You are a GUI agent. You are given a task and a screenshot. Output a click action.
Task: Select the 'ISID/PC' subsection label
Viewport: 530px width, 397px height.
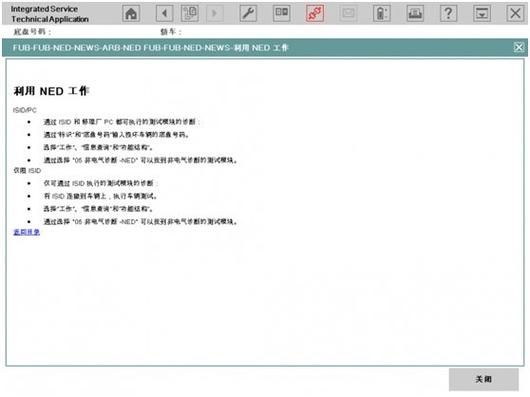pos(25,110)
